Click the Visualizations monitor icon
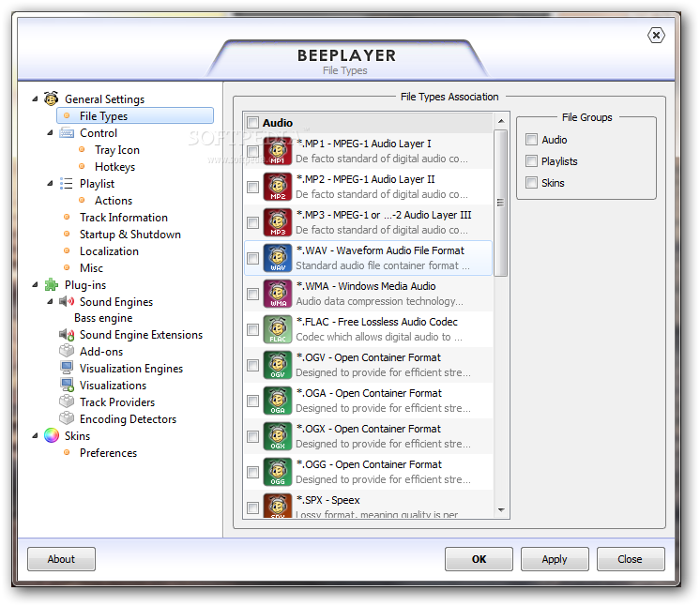Image resolution: width=700 pixels, height=606 pixels. (x=67, y=386)
